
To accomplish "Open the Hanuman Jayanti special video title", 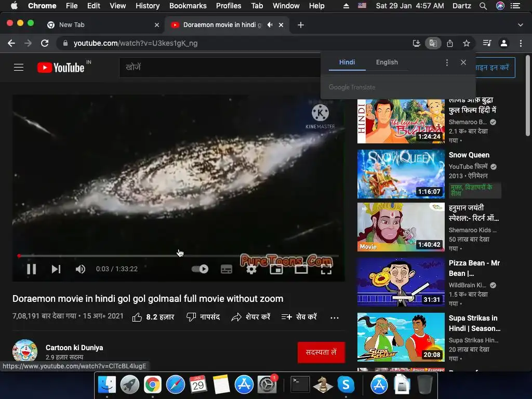I will coord(474,212).
